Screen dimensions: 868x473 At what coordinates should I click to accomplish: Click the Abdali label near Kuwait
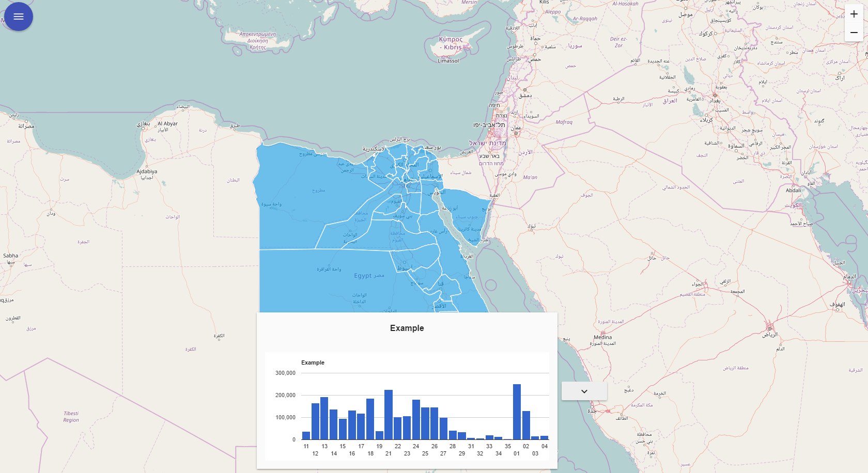click(793, 191)
